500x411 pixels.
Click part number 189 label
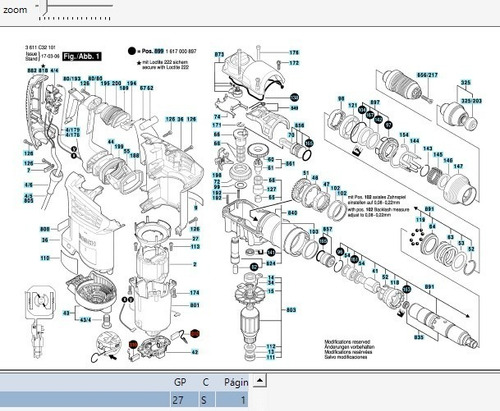click(x=124, y=88)
